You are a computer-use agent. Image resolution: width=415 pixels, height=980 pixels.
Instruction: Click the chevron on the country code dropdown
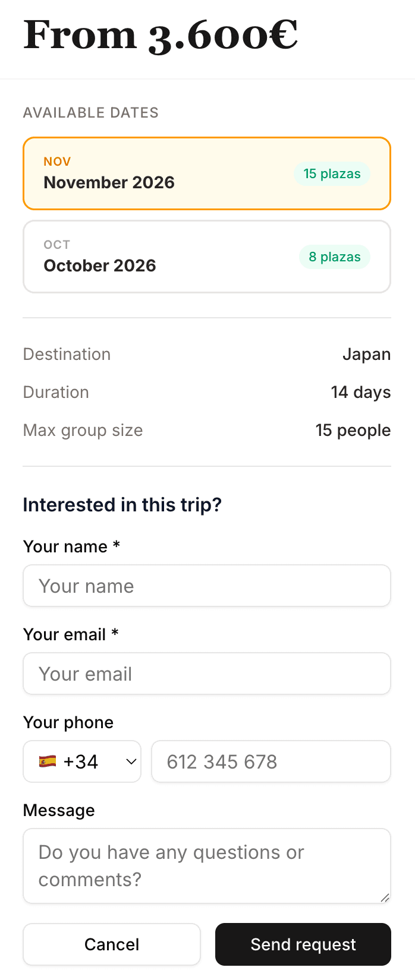pos(131,761)
